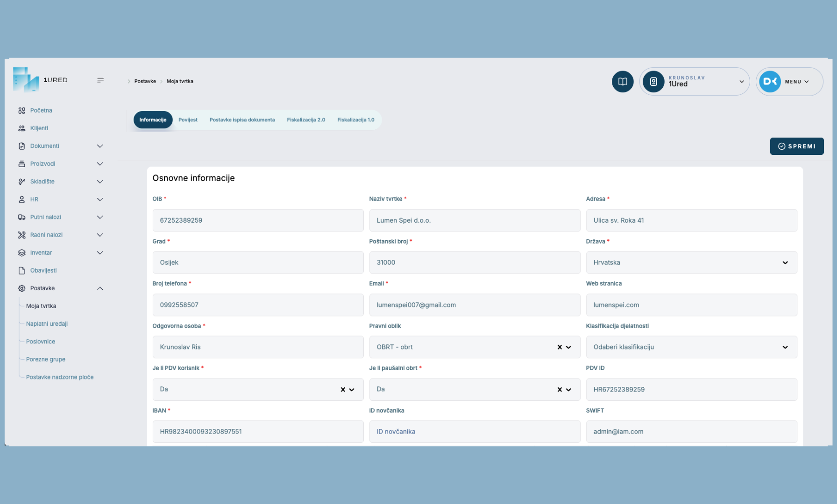Click the book documentation icon

(622, 82)
